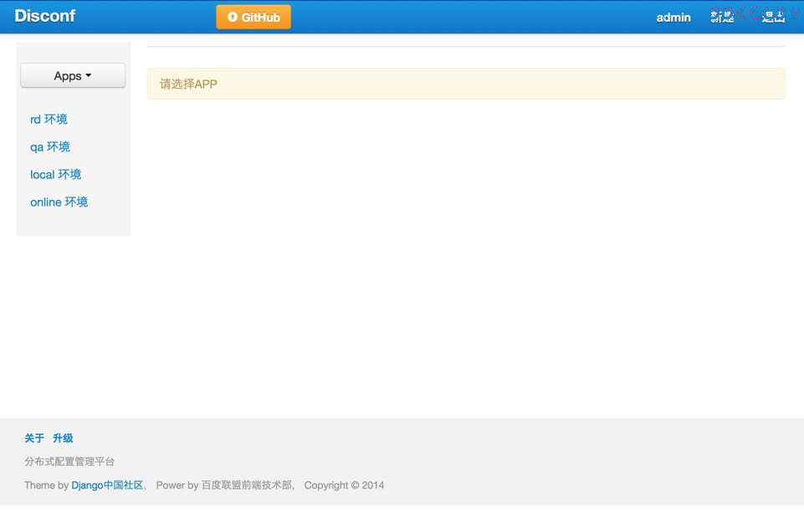Expand the Apps dropdown
Screen dimensions: 804x532
coord(73,75)
